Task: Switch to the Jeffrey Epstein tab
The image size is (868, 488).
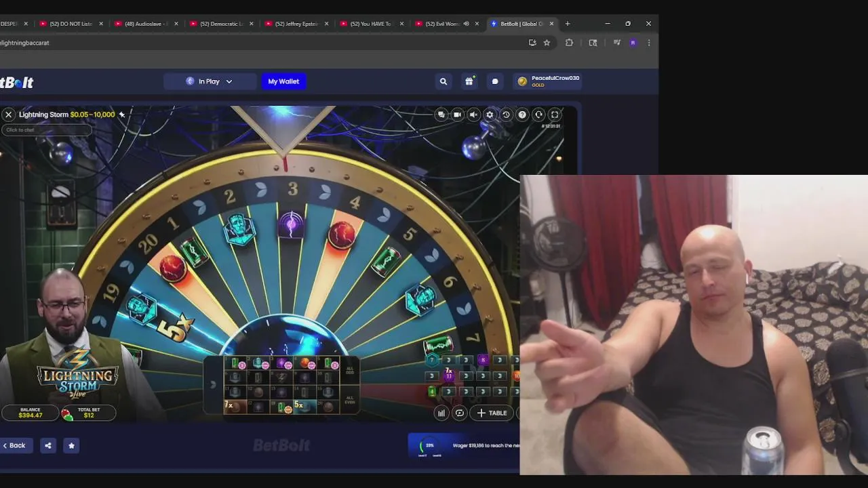Action: [x=296, y=24]
